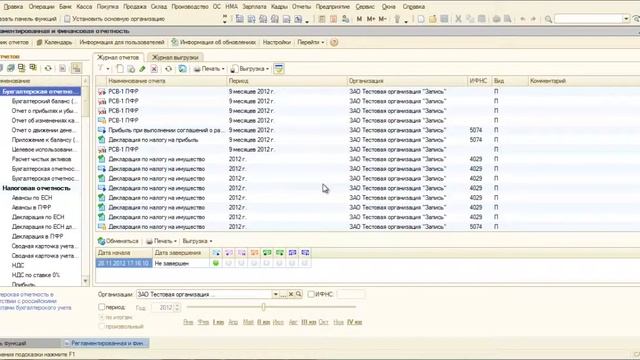Viewport: 640px width, 360px height.
Task: Click the ellipsis button in Организация field
Action: click(283, 294)
